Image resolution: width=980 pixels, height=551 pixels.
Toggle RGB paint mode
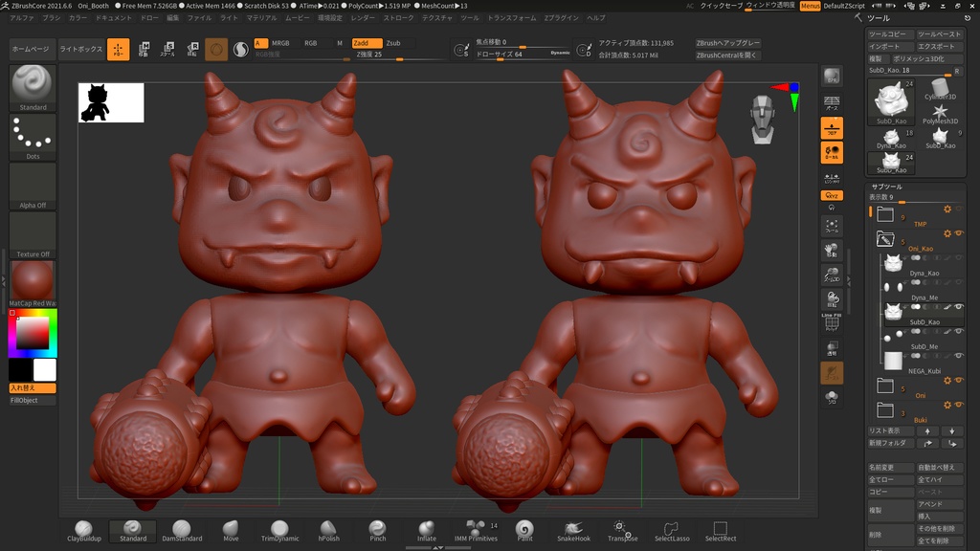(x=311, y=43)
